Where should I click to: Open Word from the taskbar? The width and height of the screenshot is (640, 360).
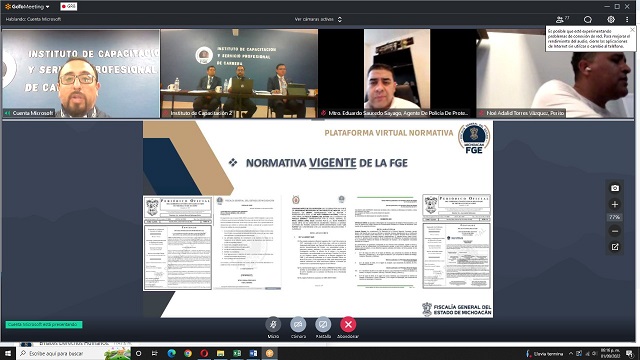(253, 353)
